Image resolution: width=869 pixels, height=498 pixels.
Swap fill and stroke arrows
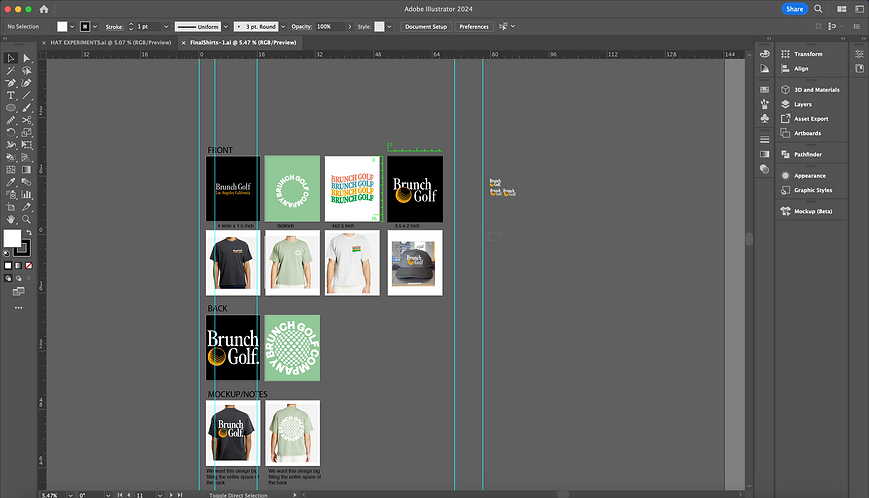tap(28, 233)
